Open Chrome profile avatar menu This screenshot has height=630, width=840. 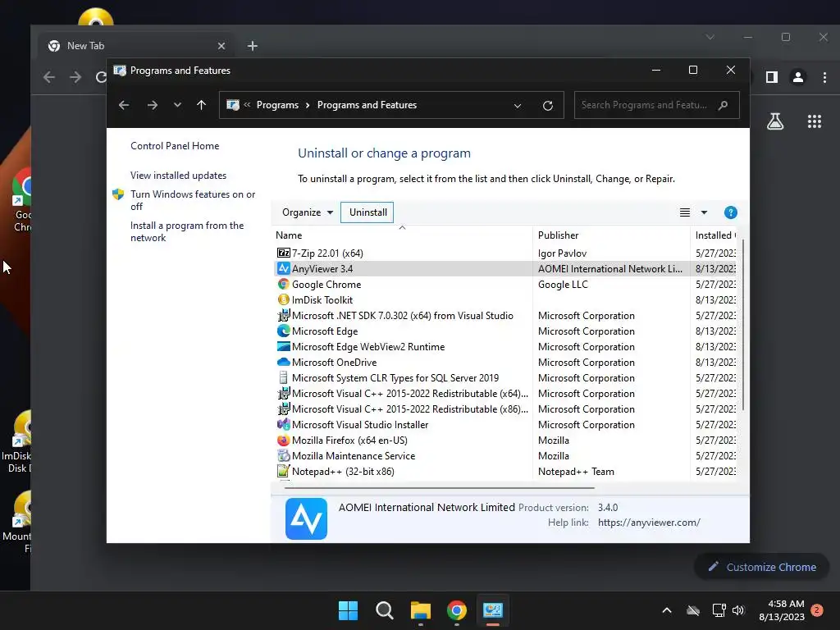coord(797,77)
